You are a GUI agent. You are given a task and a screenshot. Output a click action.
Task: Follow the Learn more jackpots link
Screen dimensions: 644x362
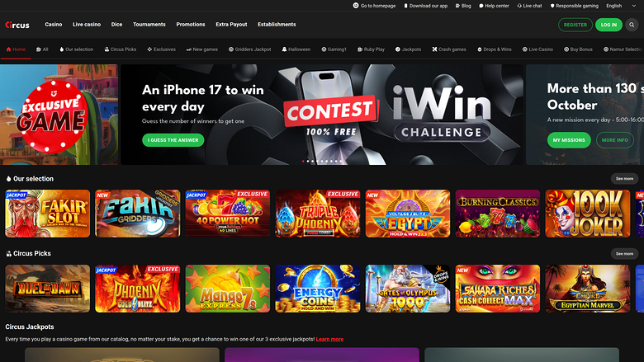[329, 340]
